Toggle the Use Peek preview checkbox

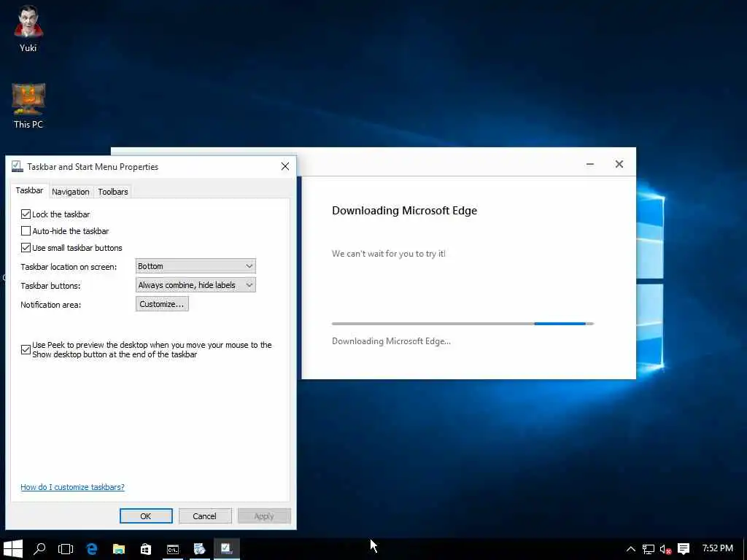coord(26,349)
